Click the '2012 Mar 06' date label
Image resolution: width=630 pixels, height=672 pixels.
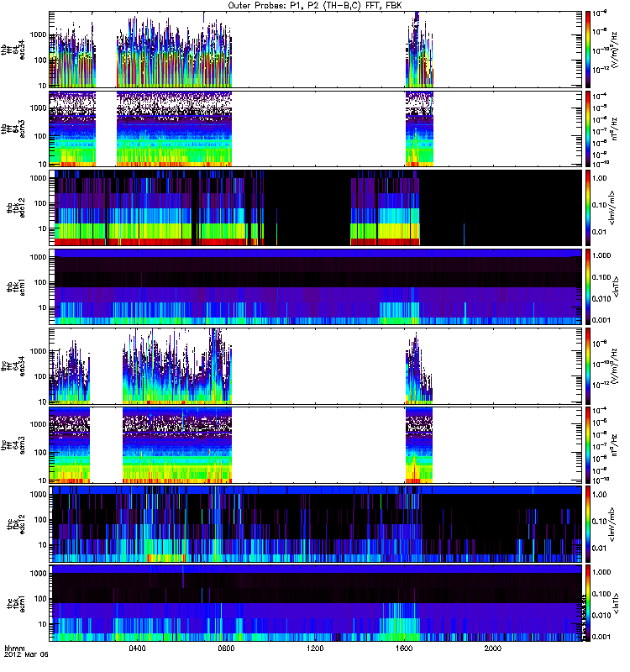(26, 654)
